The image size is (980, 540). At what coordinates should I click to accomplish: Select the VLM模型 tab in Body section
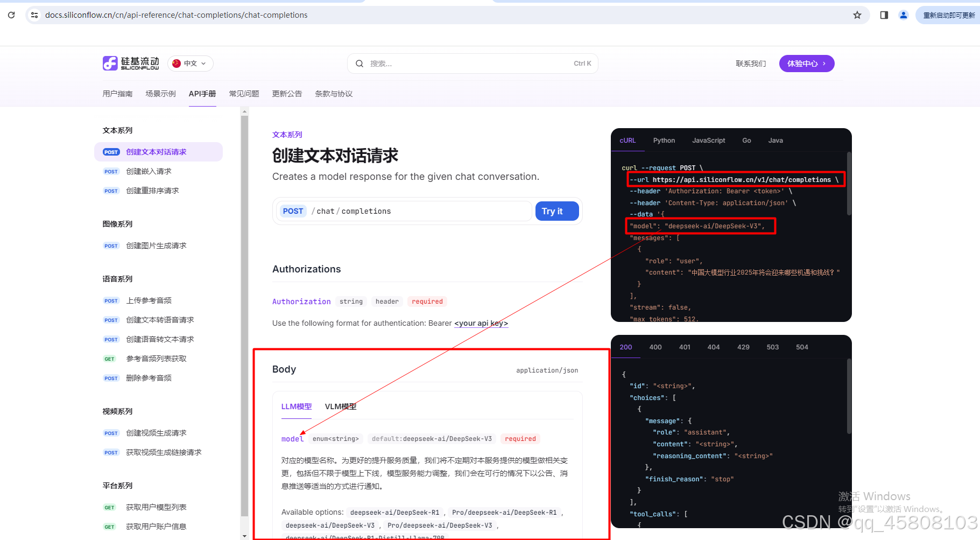point(340,406)
